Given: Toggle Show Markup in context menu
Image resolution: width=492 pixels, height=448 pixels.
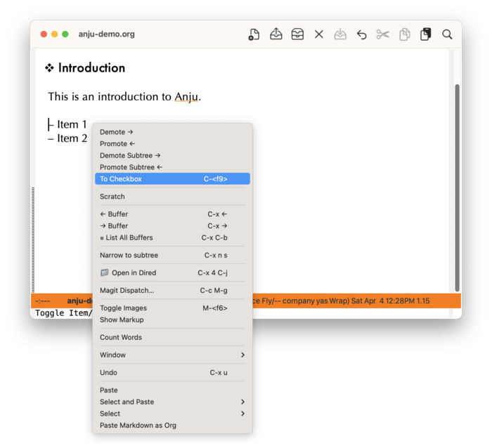Looking at the screenshot, I should coord(172,319).
